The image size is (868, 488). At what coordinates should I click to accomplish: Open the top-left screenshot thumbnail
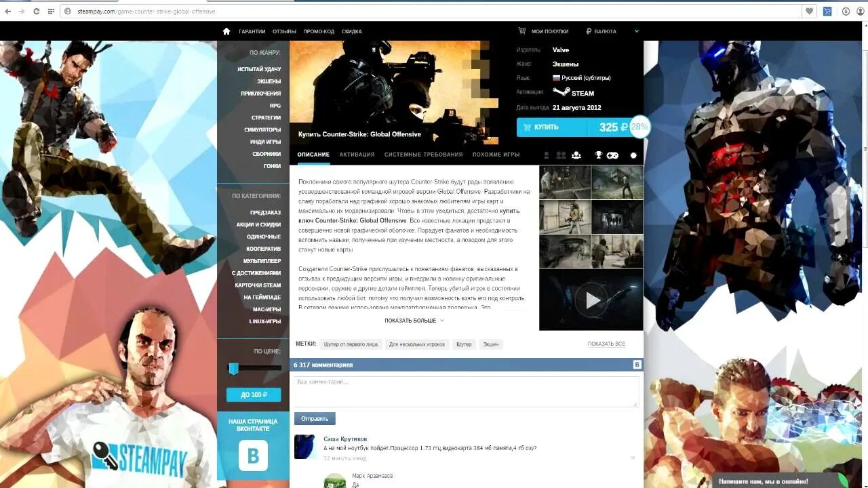[565, 182]
